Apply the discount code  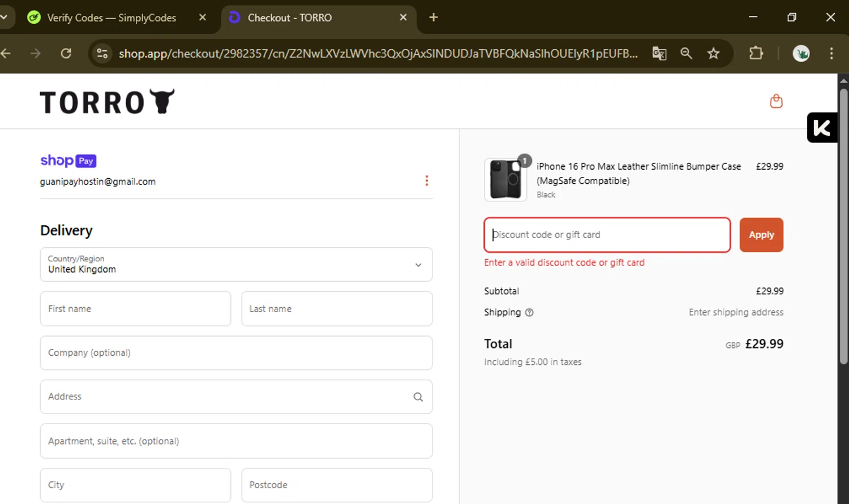761,235
